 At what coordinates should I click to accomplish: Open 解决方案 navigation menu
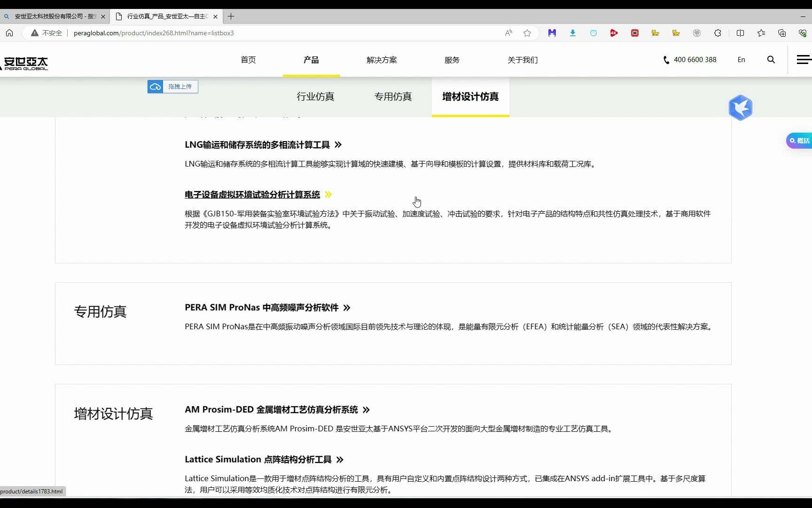[382, 60]
